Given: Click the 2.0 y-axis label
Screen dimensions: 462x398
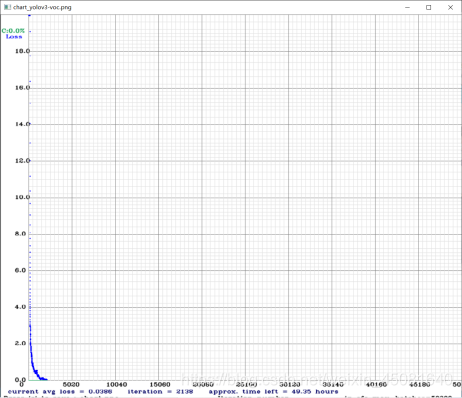Looking at the screenshot, I should click(20, 343).
